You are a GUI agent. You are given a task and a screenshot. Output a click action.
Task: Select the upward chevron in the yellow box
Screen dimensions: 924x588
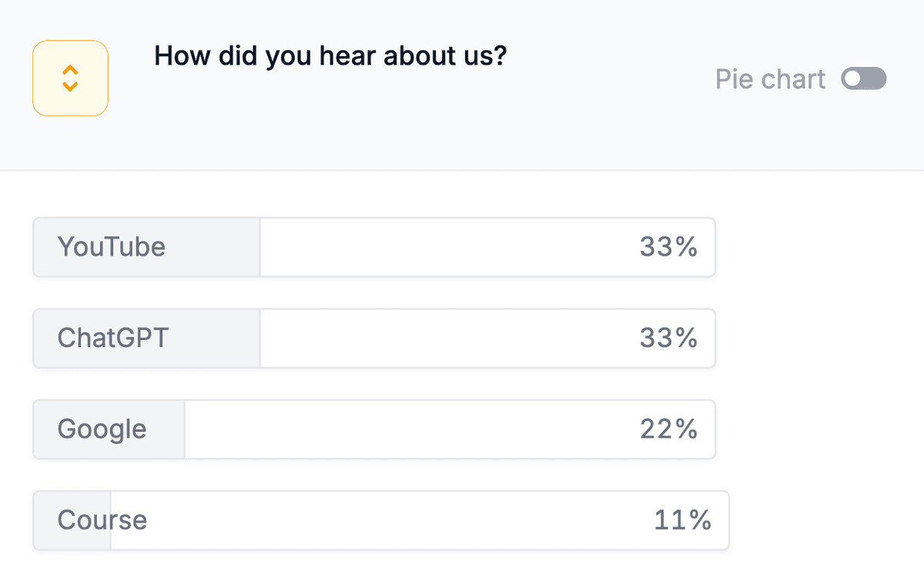tap(70, 71)
